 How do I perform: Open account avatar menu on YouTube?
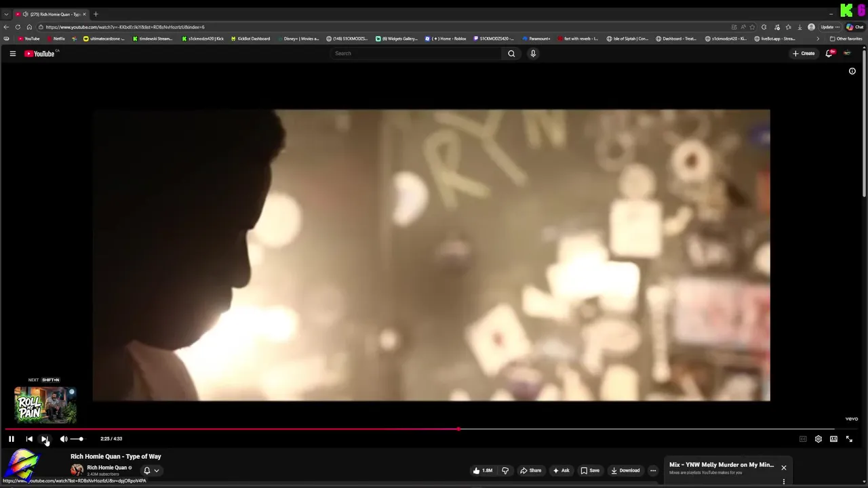click(x=847, y=54)
